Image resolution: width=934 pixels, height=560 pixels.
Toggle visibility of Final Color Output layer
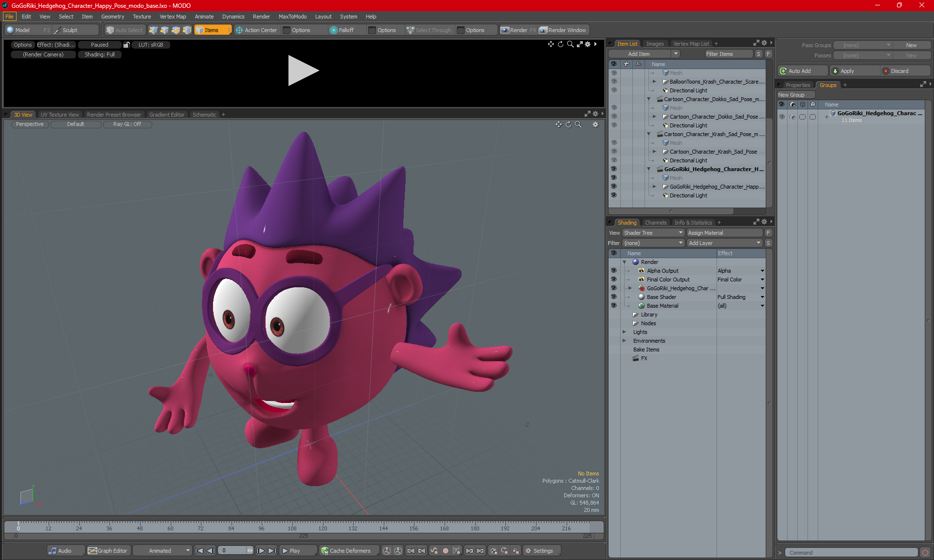click(613, 280)
